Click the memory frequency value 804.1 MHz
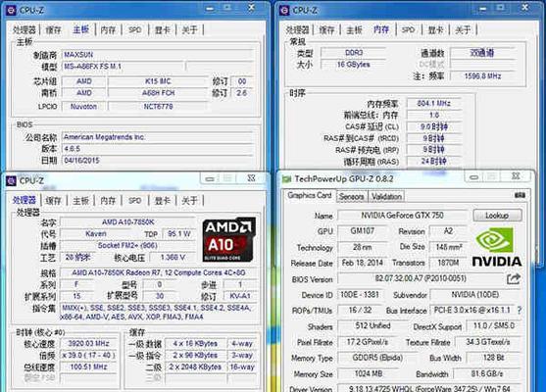 [x=434, y=104]
